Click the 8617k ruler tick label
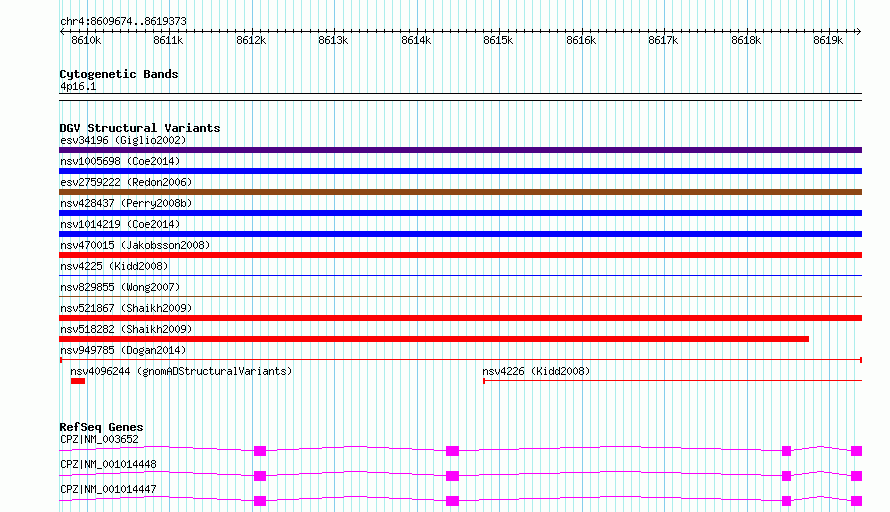The height and width of the screenshot is (512, 890). [664, 40]
